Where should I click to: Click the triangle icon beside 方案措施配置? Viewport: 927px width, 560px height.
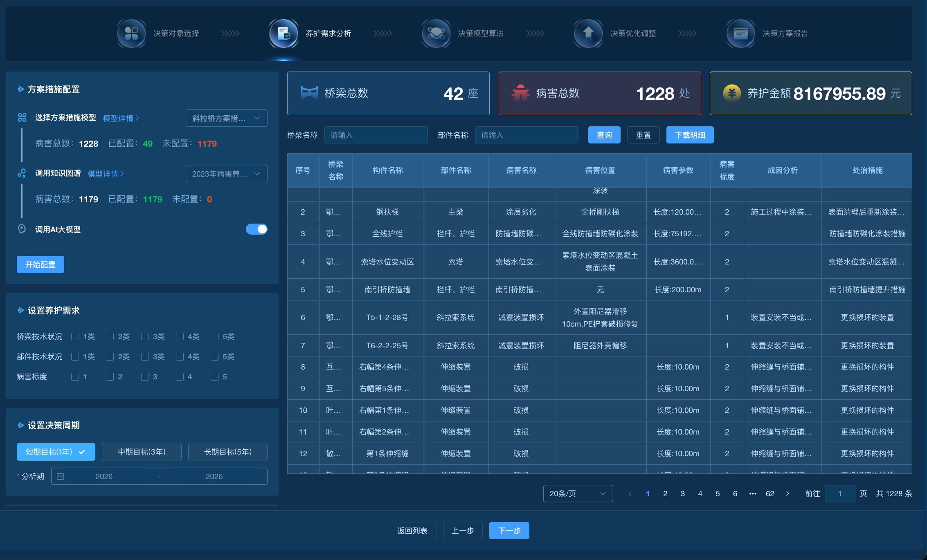(x=21, y=89)
